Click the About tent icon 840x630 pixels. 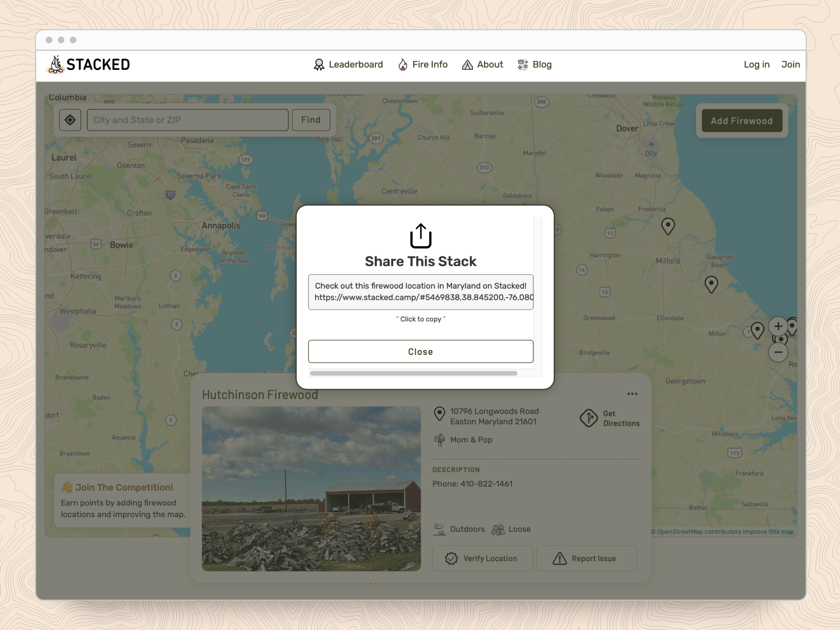point(467,65)
